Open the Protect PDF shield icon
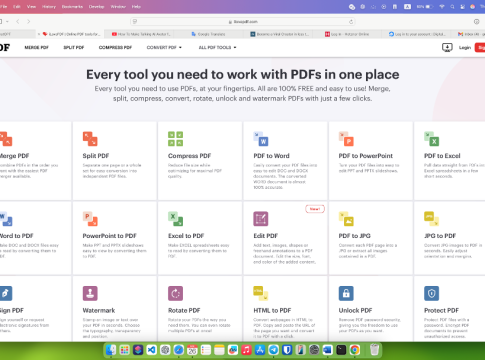Screen dimensions: 485x360 click(x=431, y=293)
